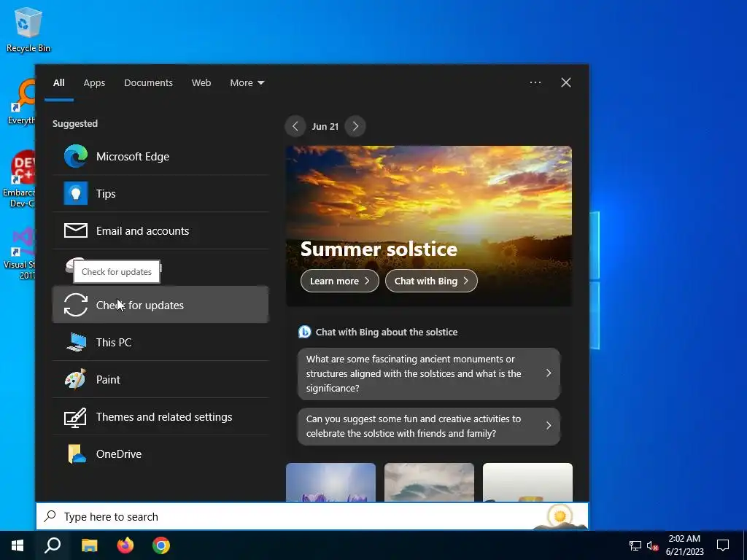Open Themes and related settings icon

pos(76,417)
